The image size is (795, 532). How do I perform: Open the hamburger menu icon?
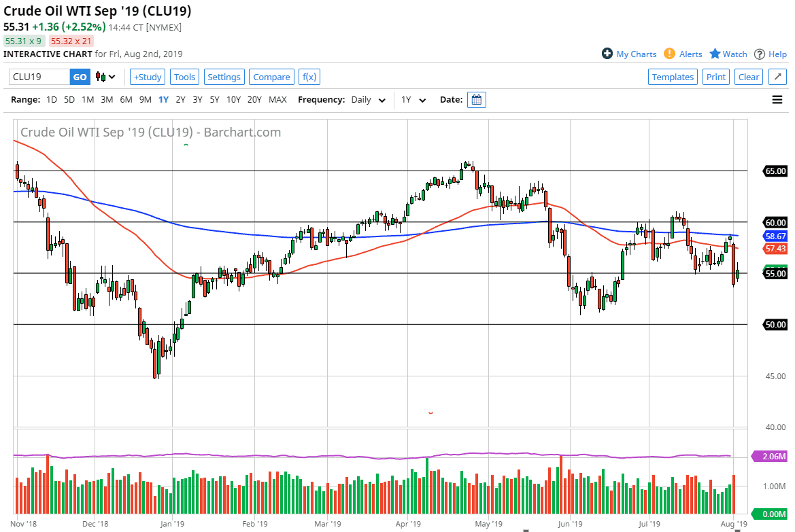777,100
